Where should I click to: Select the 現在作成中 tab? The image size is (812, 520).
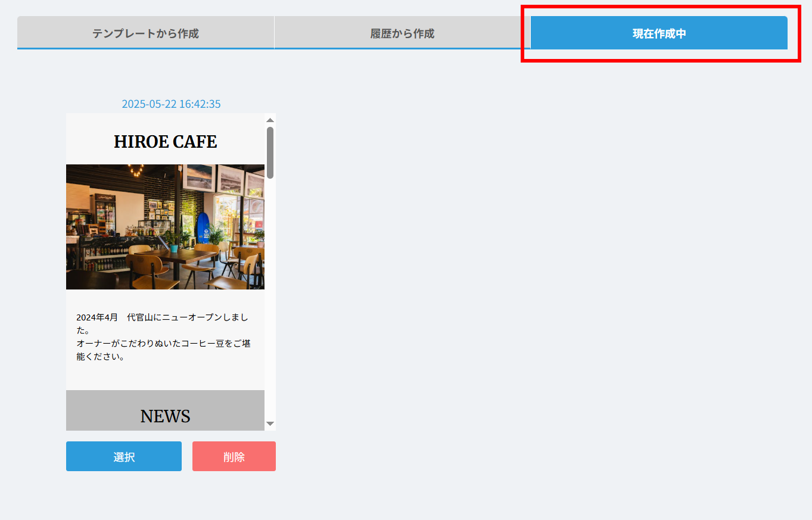(659, 33)
